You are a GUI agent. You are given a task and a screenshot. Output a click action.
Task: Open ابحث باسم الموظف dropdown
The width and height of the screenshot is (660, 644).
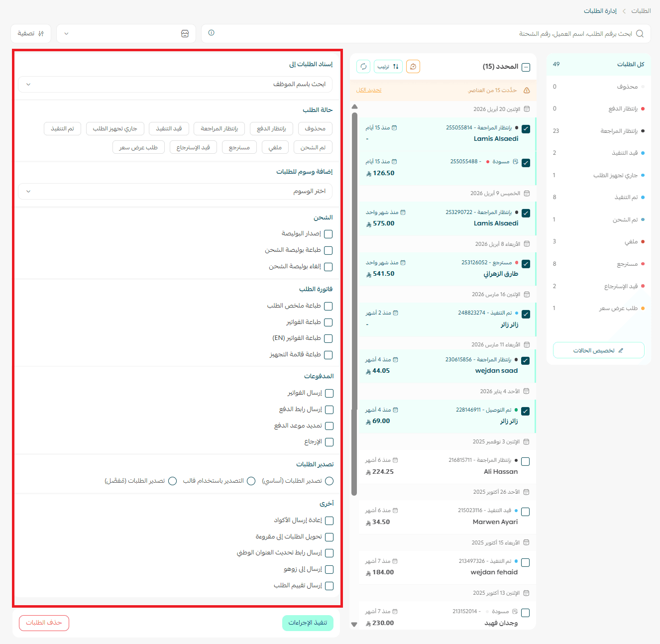175,84
